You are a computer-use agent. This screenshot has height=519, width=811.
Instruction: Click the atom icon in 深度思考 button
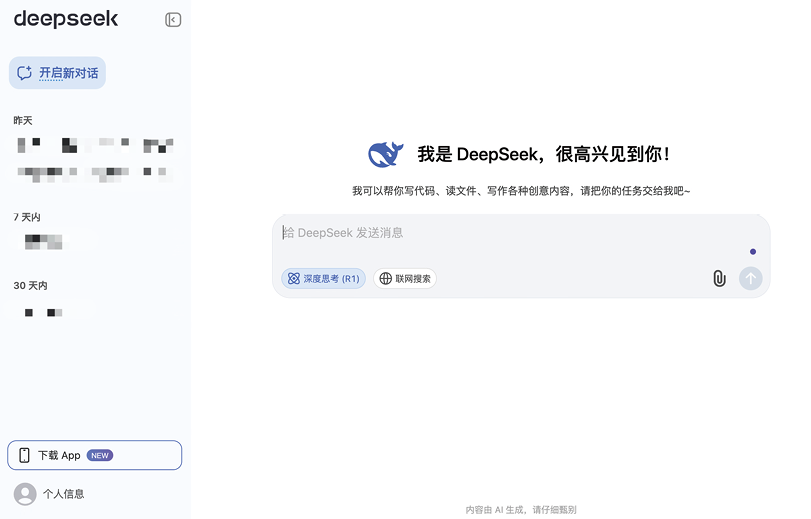pyautogui.click(x=294, y=278)
